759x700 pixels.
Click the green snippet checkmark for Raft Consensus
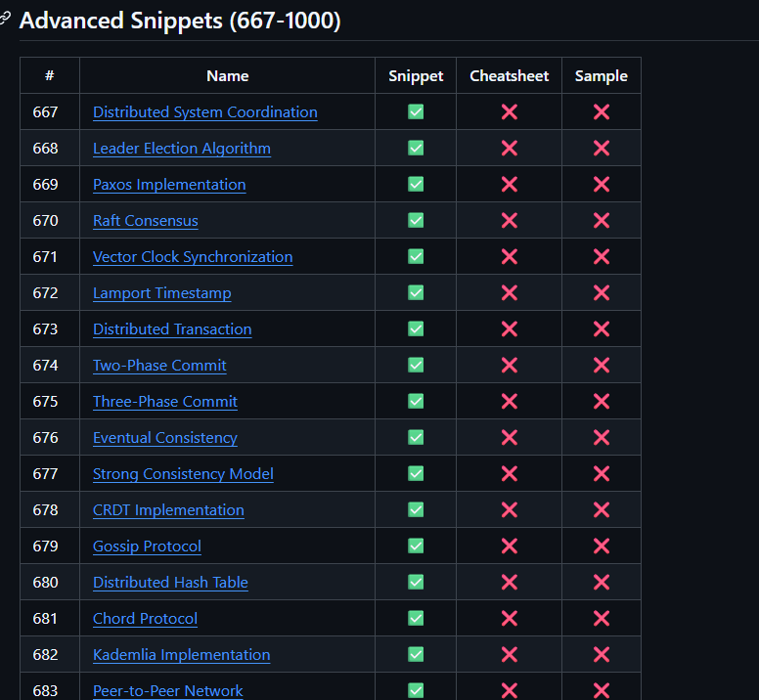click(416, 220)
